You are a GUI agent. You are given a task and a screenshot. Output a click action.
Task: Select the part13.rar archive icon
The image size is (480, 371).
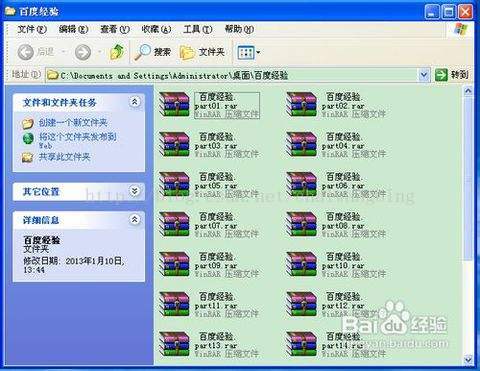point(174,344)
